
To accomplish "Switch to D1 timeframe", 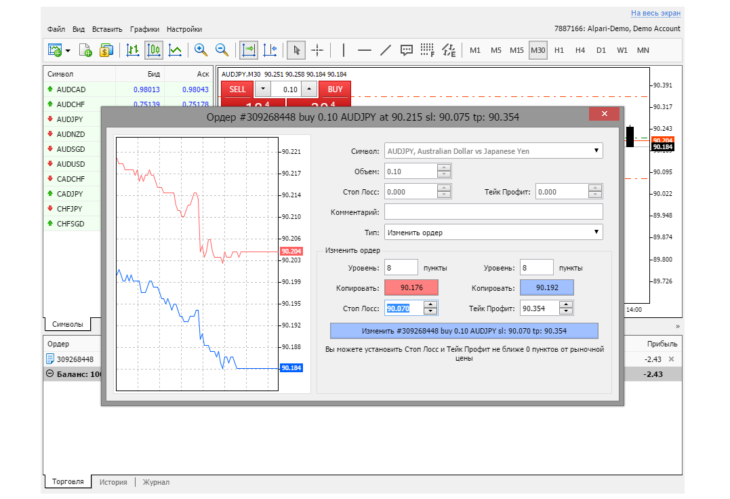I will click(x=601, y=50).
